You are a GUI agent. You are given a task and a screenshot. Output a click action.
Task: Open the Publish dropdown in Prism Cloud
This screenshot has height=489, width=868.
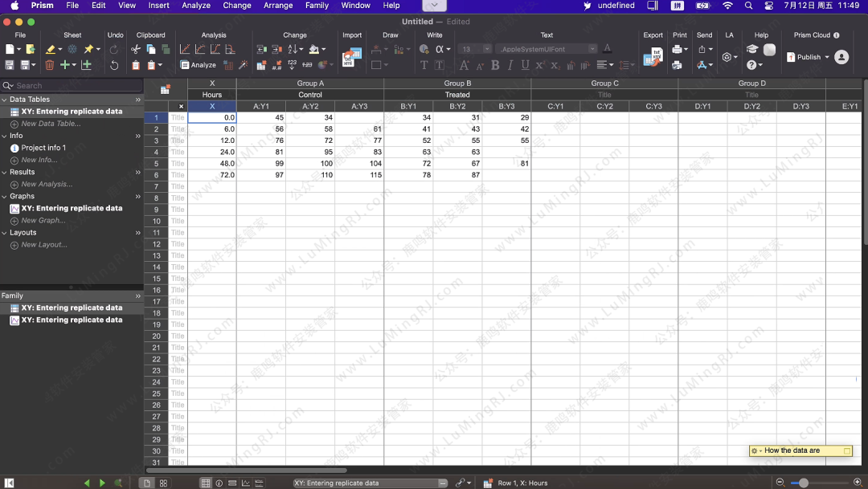[x=808, y=57]
